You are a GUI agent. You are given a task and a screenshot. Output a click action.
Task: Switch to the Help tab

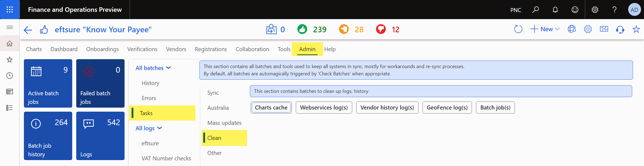point(330,49)
